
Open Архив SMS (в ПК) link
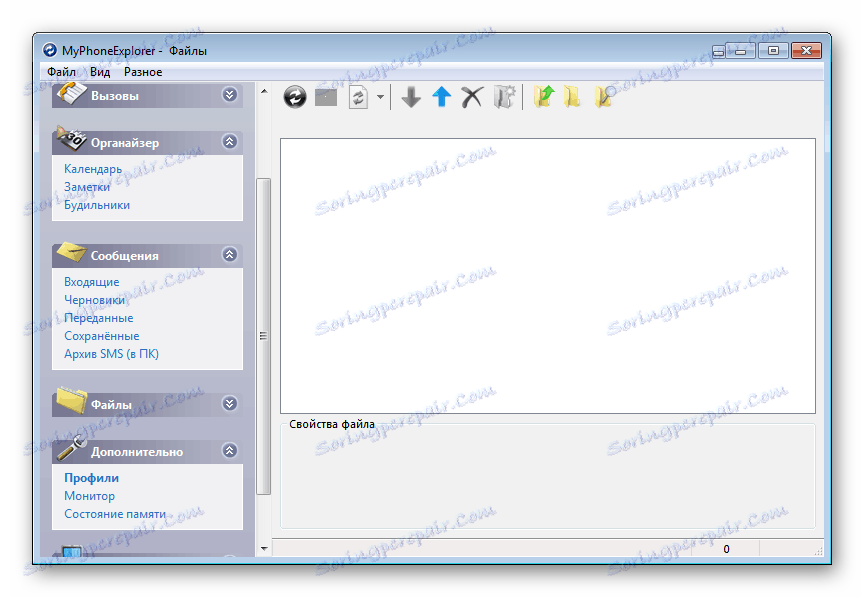[111, 354]
